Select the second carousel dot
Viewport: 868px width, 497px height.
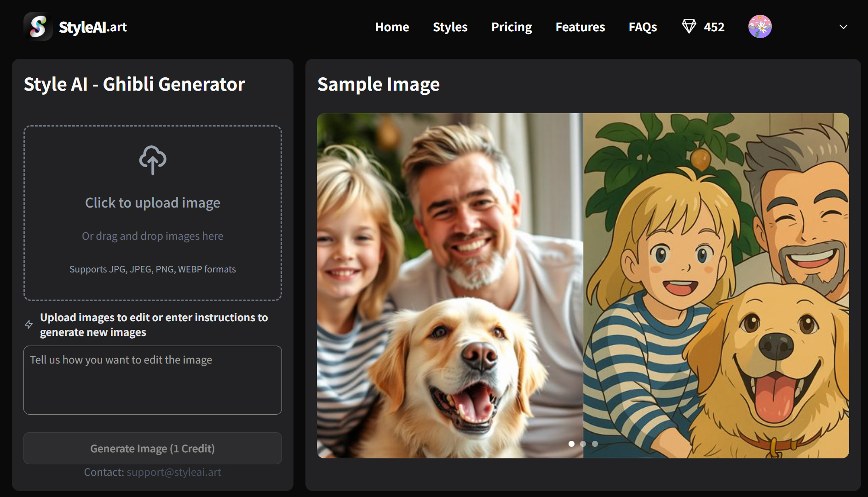click(583, 444)
